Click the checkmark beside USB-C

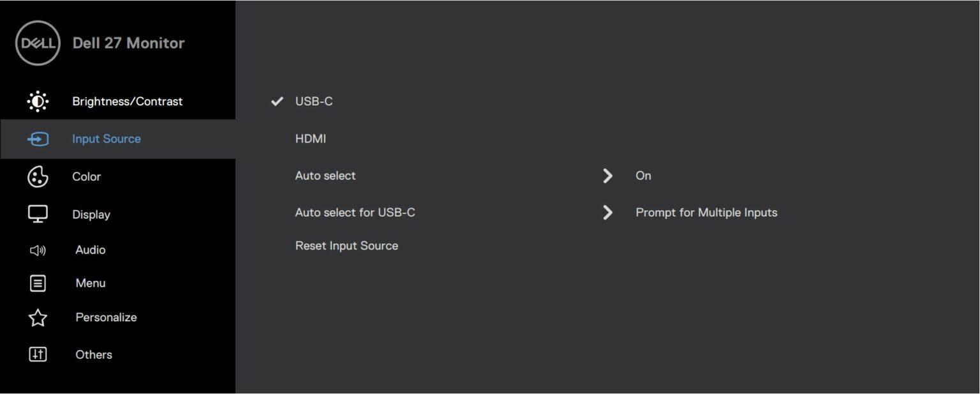pyautogui.click(x=276, y=101)
